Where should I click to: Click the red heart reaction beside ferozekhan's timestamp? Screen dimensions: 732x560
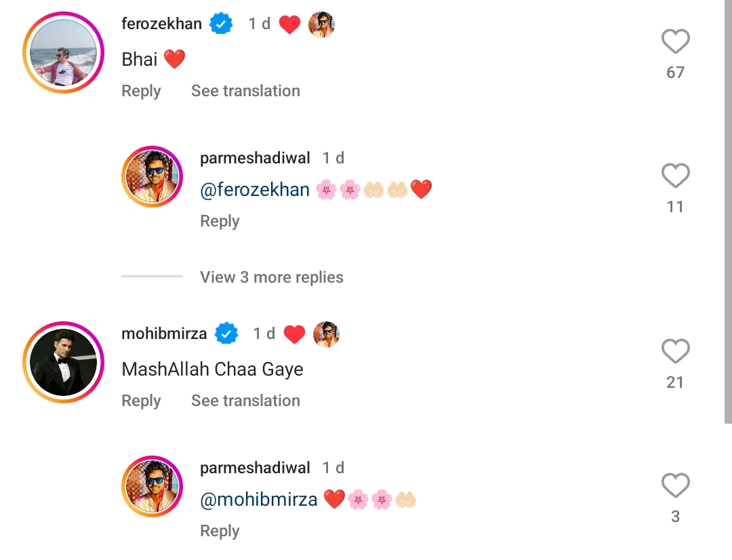point(290,23)
